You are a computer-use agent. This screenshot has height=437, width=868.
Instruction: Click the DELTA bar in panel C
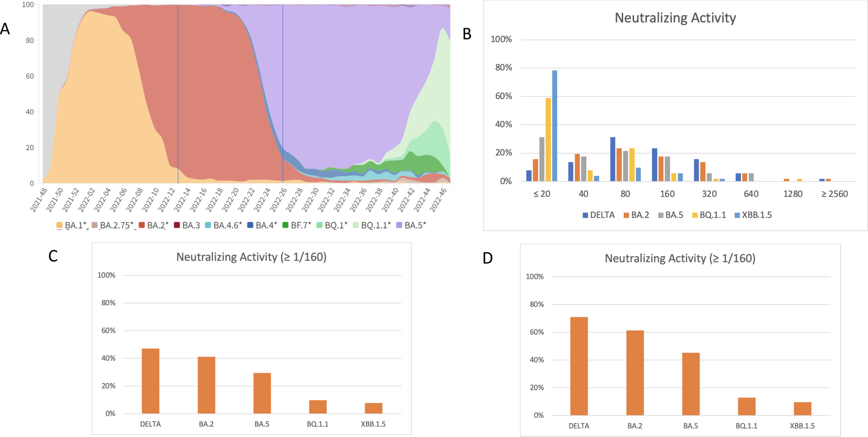click(x=150, y=381)
